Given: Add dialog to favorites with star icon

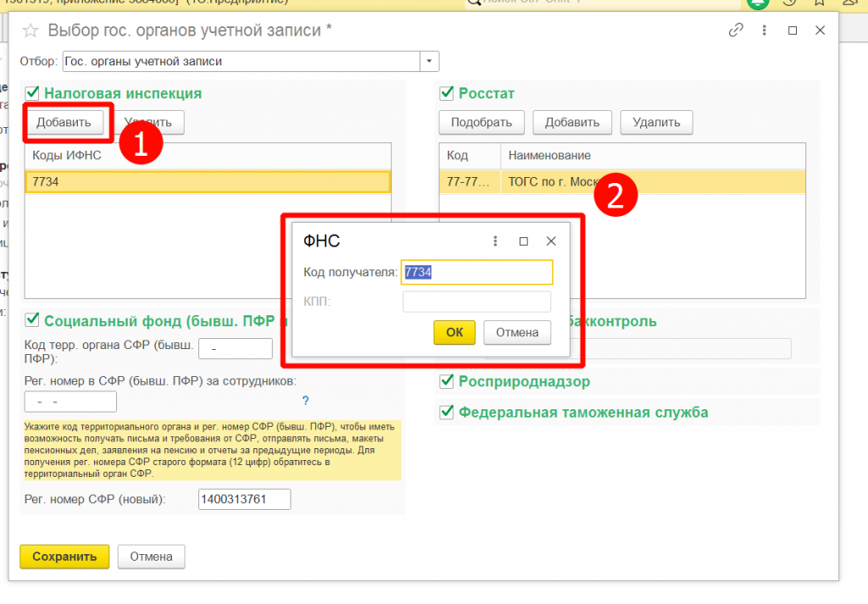Looking at the screenshot, I should [x=31, y=30].
